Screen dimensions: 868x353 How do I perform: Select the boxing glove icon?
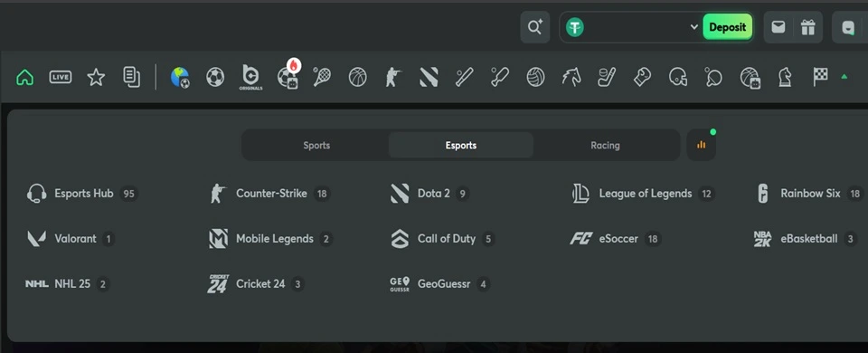642,77
